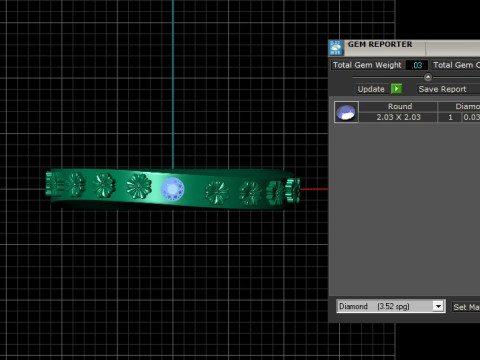The width and height of the screenshot is (480, 360).
Task: Click the 0.03 weight cell
Action: click(x=471, y=117)
